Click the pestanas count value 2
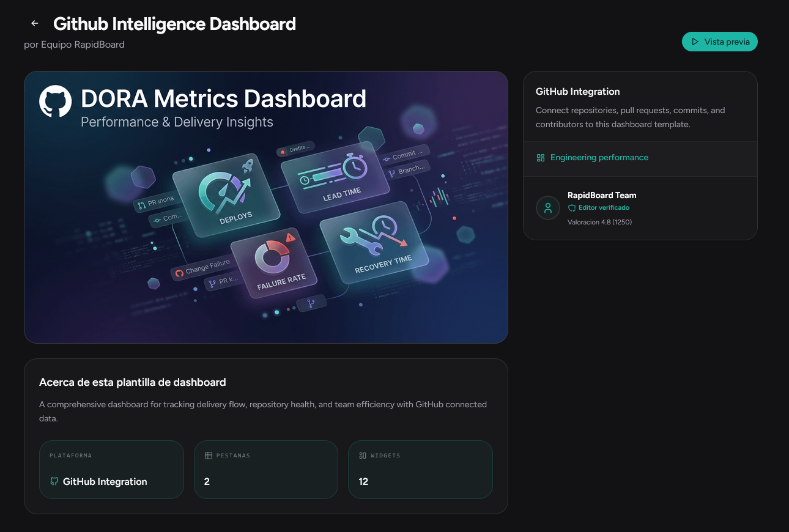 coord(207,481)
